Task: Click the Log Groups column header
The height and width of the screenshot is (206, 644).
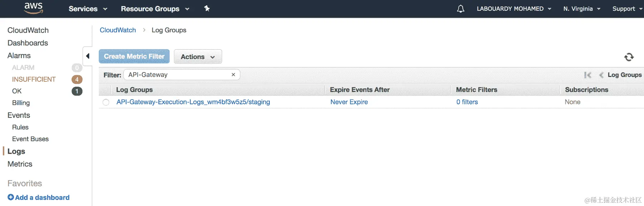Action: pyautogui.click(x=134, y=90)
